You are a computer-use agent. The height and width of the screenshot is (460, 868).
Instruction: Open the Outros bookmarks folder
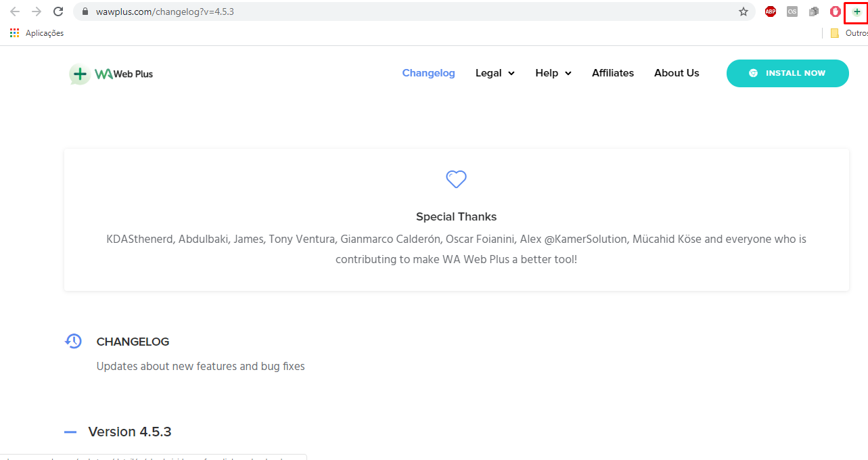point(849,32)
